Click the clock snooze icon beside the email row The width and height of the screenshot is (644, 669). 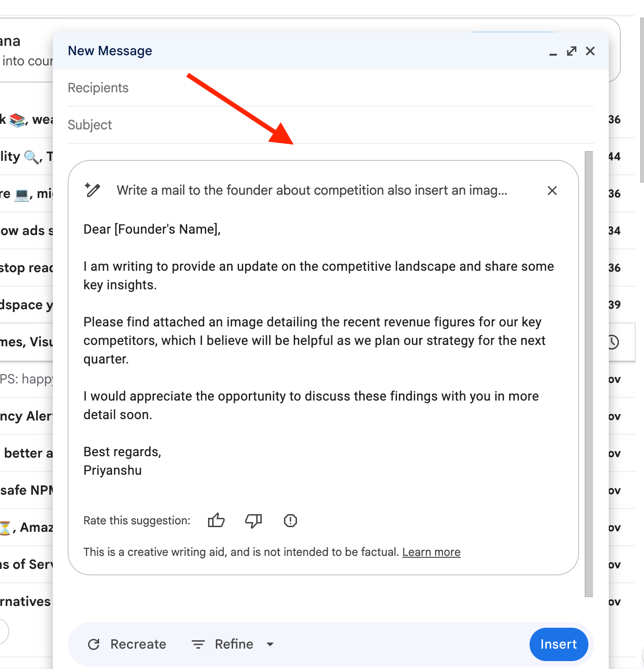[x=613, y=342]
